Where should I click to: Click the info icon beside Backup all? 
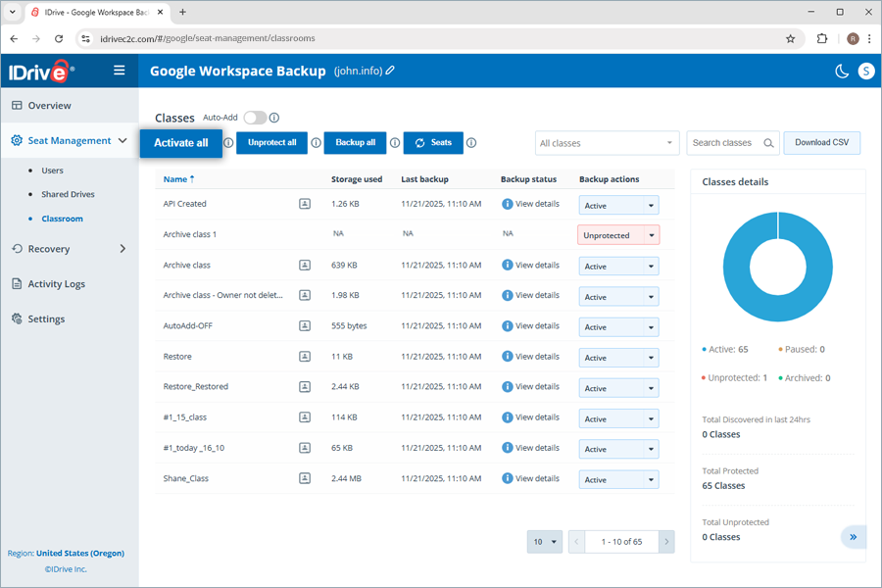click(394, 142)
